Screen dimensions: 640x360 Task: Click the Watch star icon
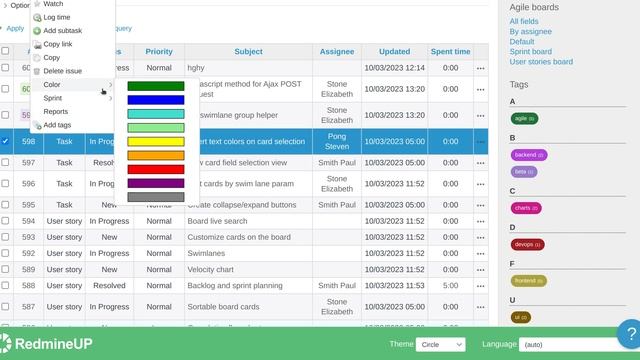37,4
